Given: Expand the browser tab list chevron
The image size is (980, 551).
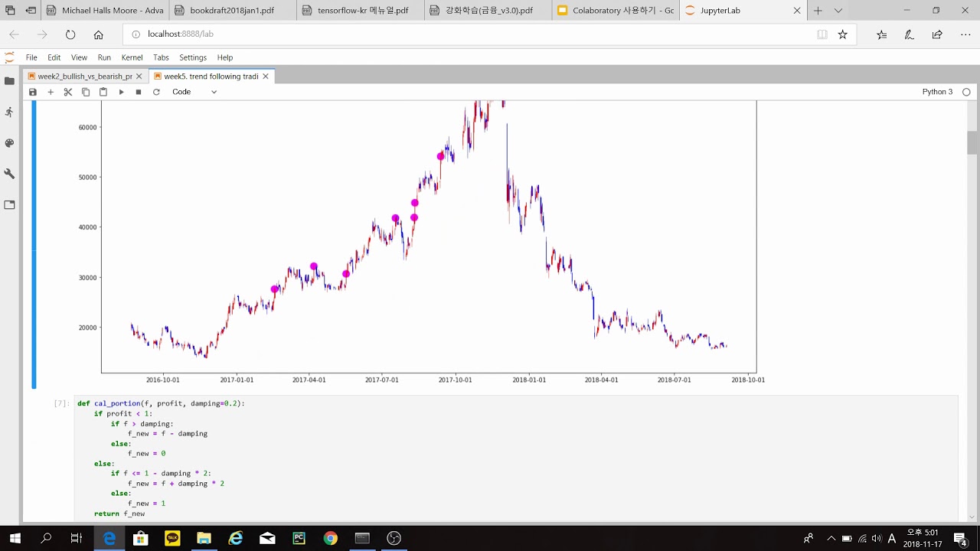Looking at the screenshot, I should pyautogui.click(x=838, y=11).
